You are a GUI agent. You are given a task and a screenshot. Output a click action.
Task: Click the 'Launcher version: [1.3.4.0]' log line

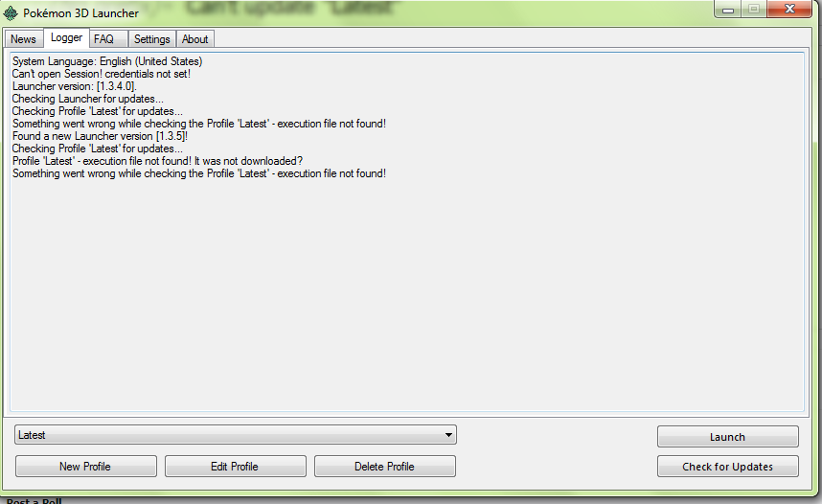pos(75,86)
